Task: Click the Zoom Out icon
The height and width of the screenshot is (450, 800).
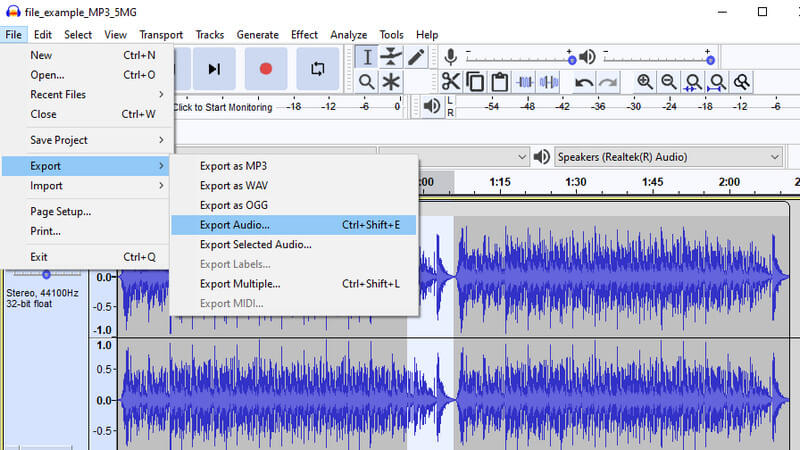Action: [x=669, y=82]
